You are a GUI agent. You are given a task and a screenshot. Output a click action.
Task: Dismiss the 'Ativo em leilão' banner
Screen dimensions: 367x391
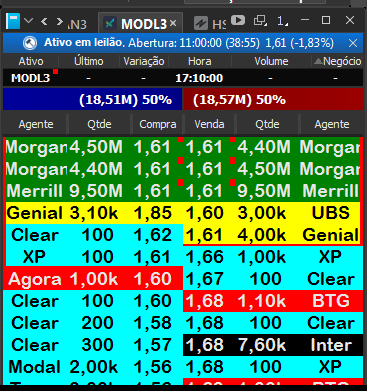(353, 43)
